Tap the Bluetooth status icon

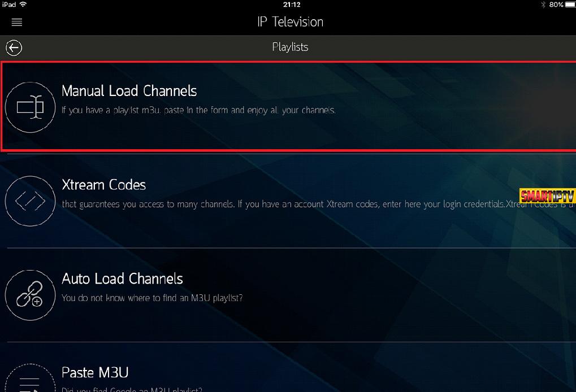tap(543, 5)
